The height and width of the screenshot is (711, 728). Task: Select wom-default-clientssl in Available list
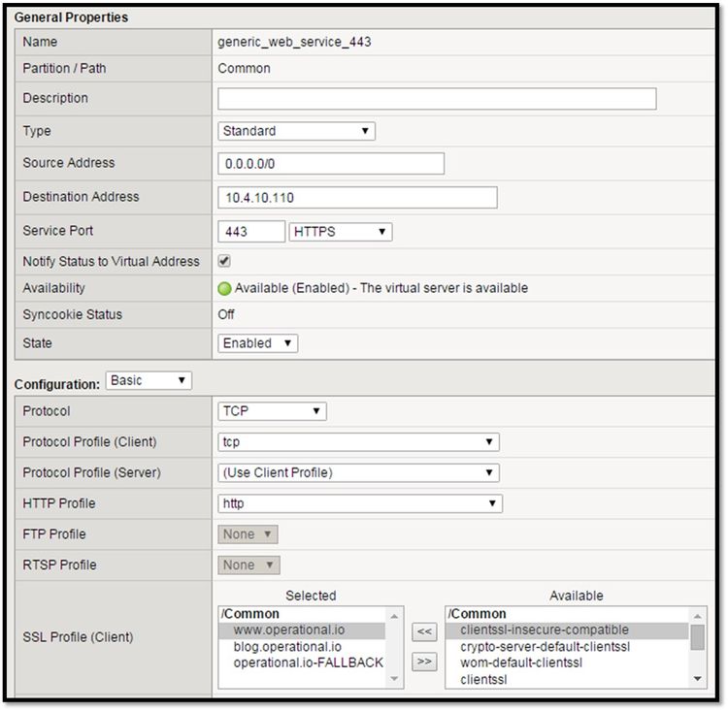coord(567,663)
